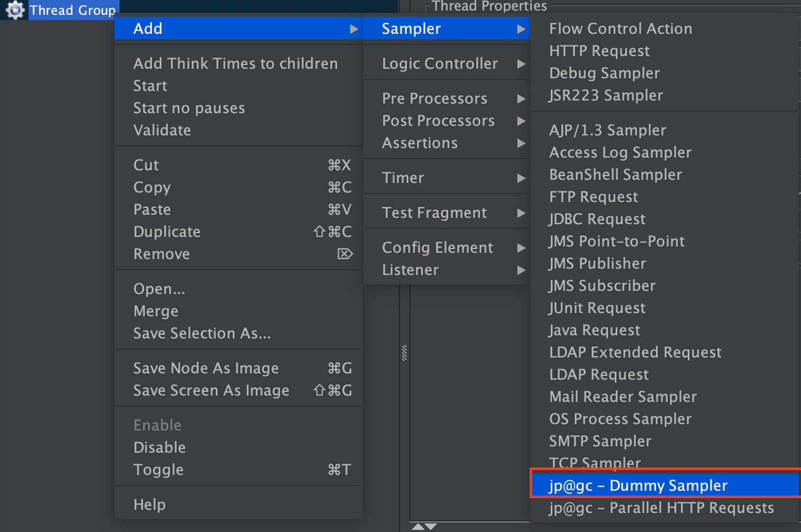
Task: Select OS Process Sampler
Action: [666, 419]
